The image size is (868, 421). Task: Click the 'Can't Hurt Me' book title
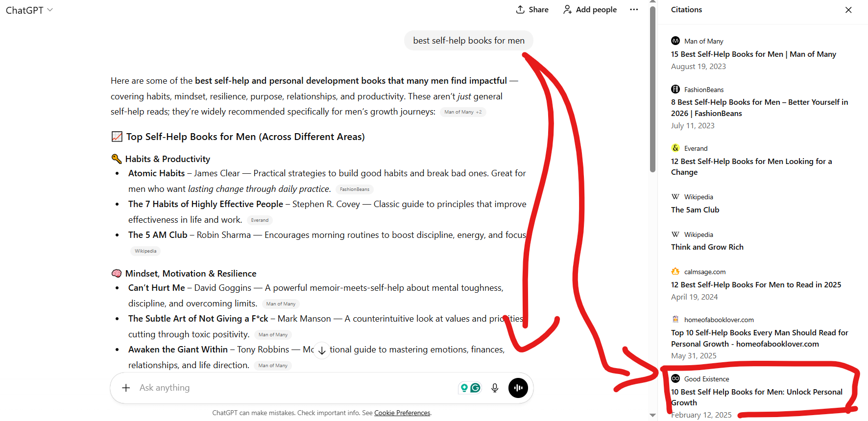(157, 288)
